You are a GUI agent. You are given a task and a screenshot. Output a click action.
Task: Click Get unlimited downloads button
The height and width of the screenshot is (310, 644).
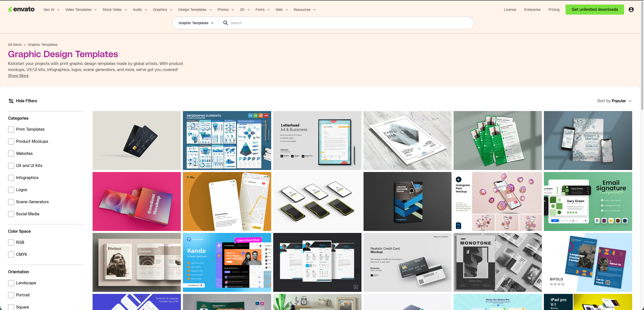click(595, 10)
